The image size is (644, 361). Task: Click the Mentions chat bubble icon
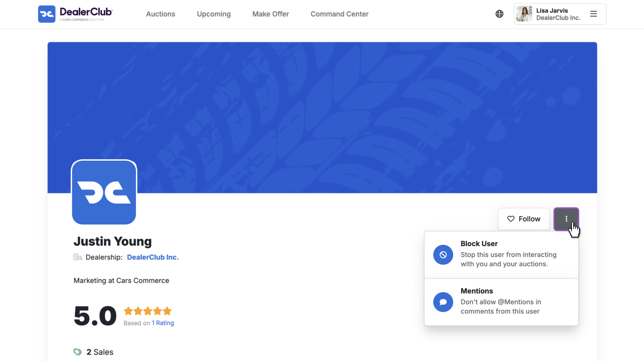(x=443, y=302)
